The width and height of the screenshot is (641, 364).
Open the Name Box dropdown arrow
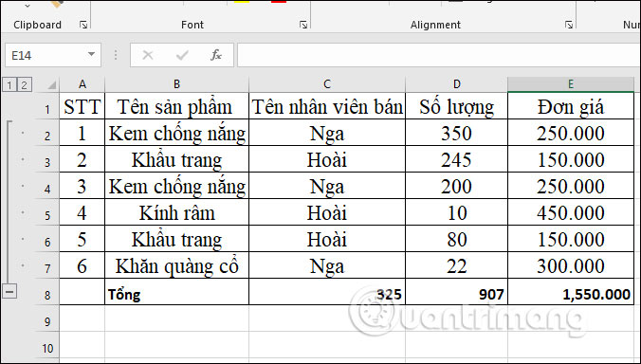pyautogui.click(x=92, y=54)
